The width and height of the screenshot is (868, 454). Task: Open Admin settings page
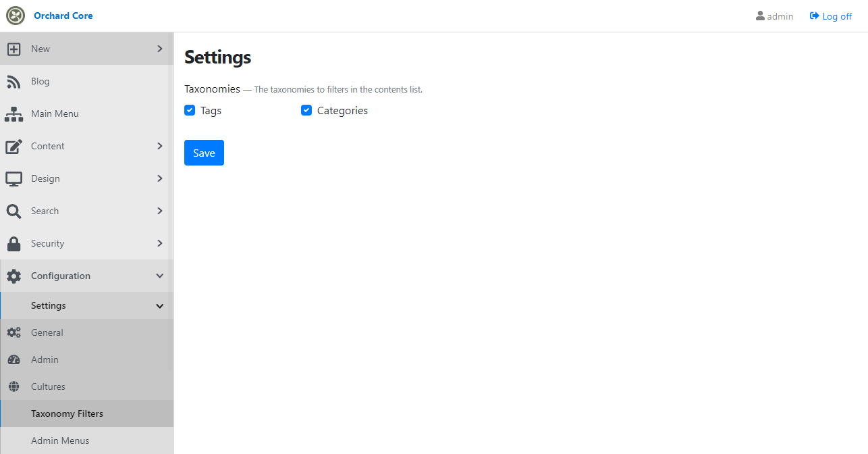click(x=86, y=359)
